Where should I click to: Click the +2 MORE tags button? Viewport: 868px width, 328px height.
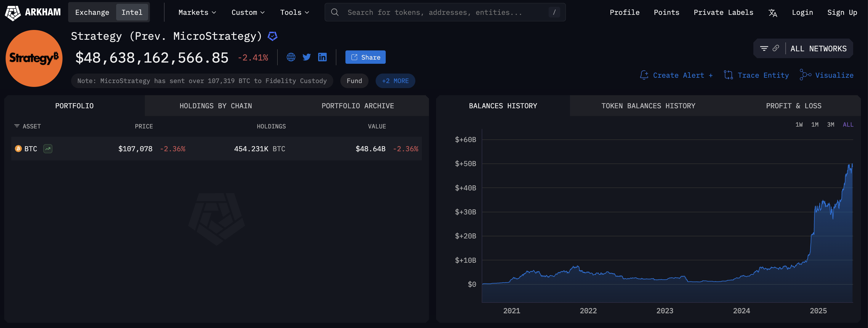[x=395, y=81]
